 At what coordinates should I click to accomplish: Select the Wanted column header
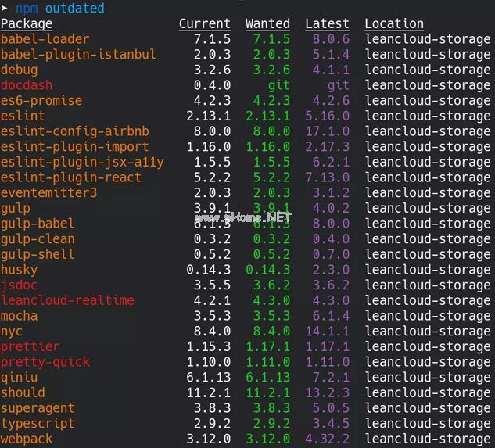click(x=267, y=23)
